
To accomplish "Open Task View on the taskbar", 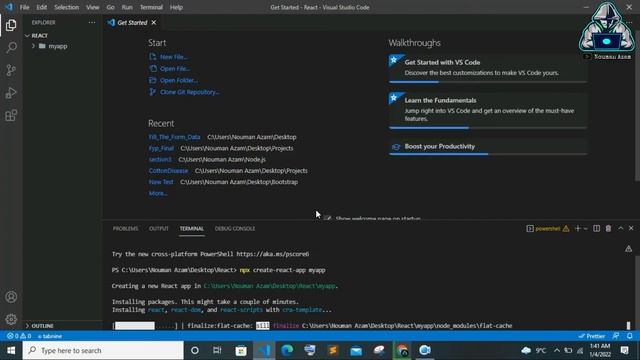I will click(217, 350).
